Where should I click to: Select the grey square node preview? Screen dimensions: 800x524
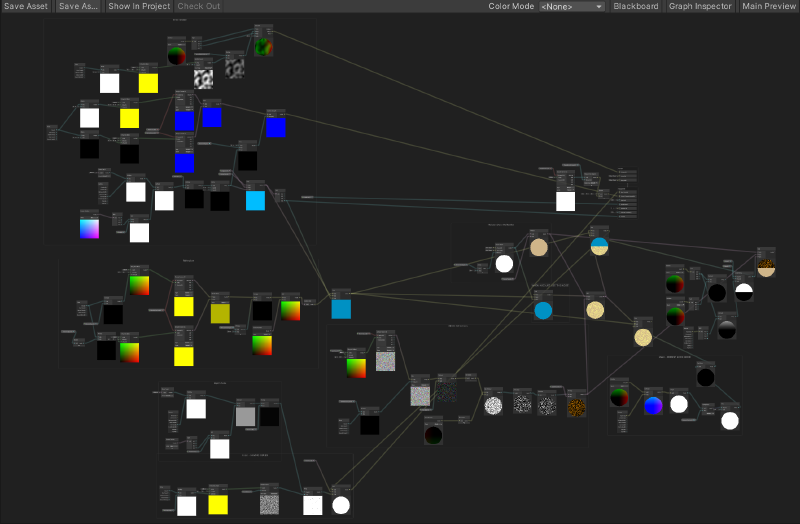tap(245, 416)
